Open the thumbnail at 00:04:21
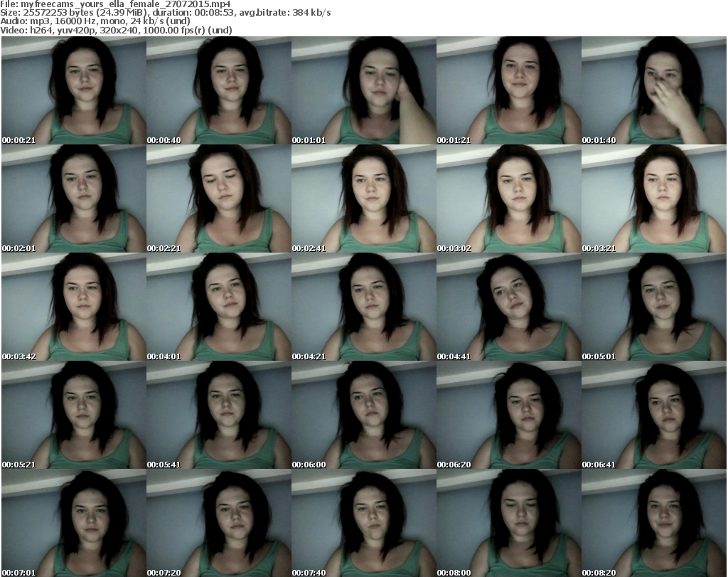728x577 pixels. [363, 307]
